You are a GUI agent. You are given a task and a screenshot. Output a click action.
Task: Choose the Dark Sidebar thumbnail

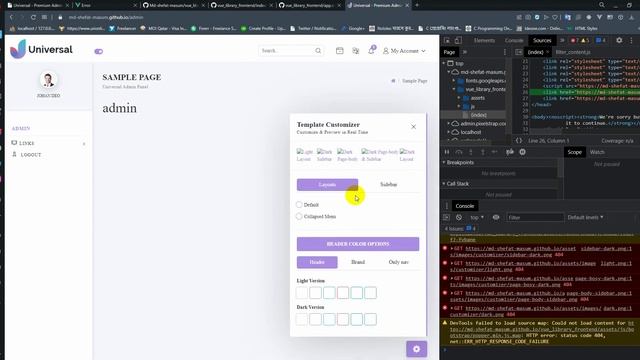pos(324,155)
